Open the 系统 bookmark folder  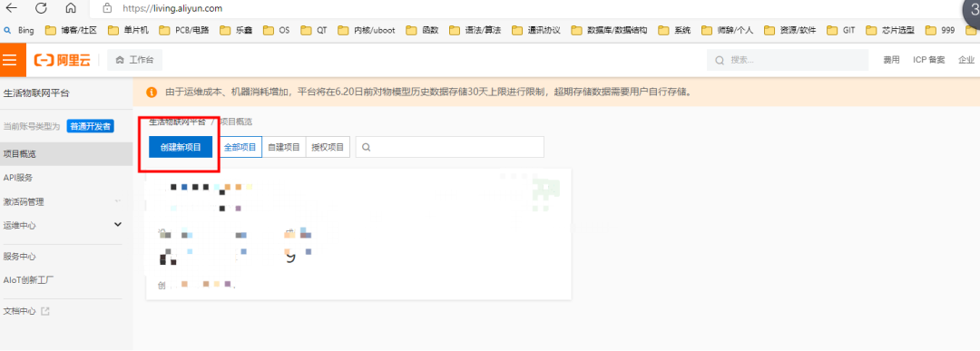click(674, 30)
